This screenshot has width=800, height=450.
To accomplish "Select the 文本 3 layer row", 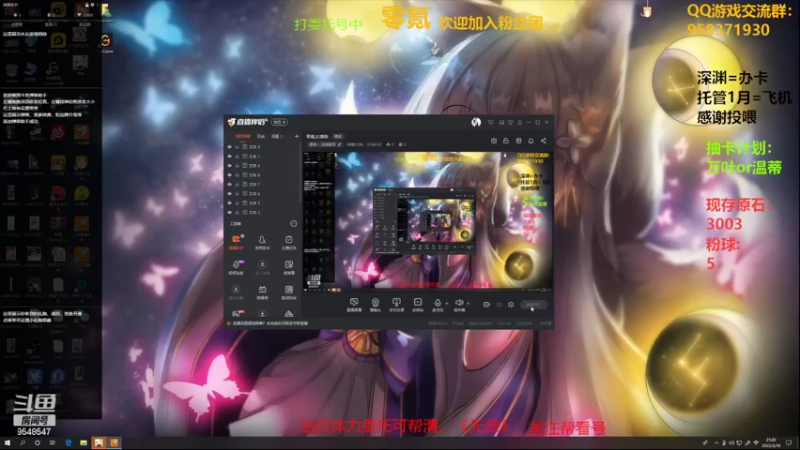I will click(x=263, y=212).
